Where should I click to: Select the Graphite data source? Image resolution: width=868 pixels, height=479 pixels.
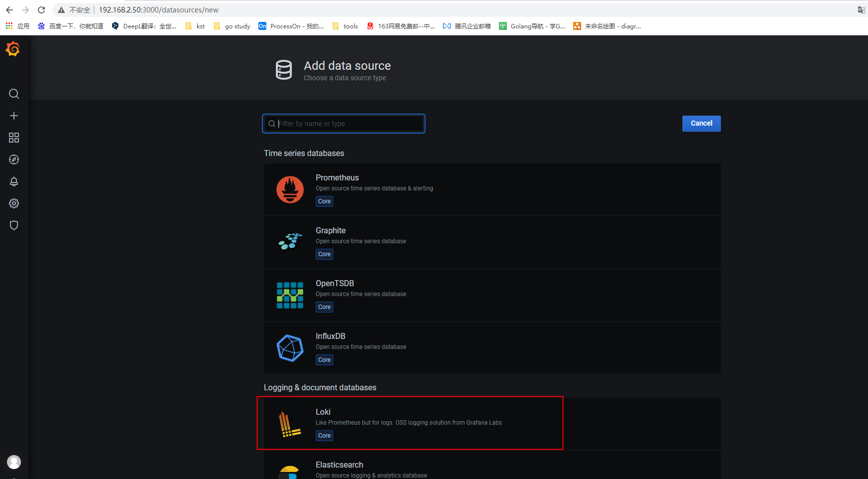tap(492, 242)
